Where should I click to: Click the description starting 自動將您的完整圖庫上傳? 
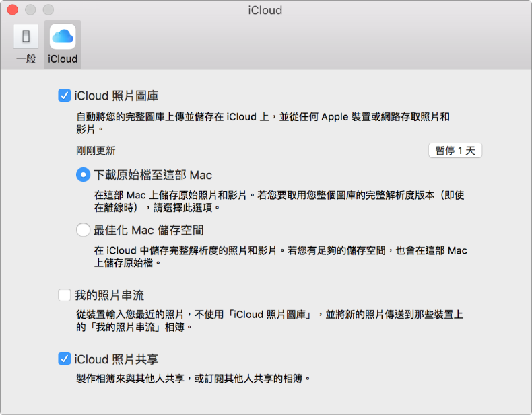(x=263, y=123)
